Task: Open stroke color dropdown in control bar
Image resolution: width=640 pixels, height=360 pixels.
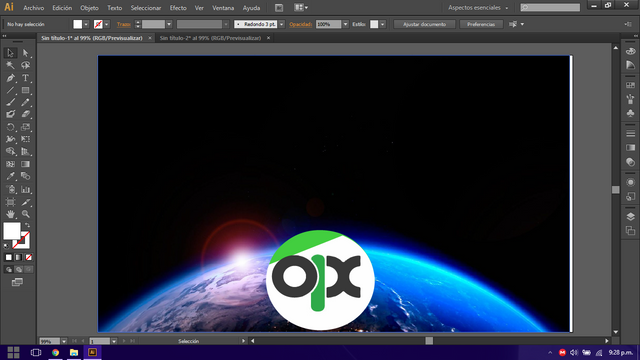Action: pyautogui.click(x=107, y=24)
